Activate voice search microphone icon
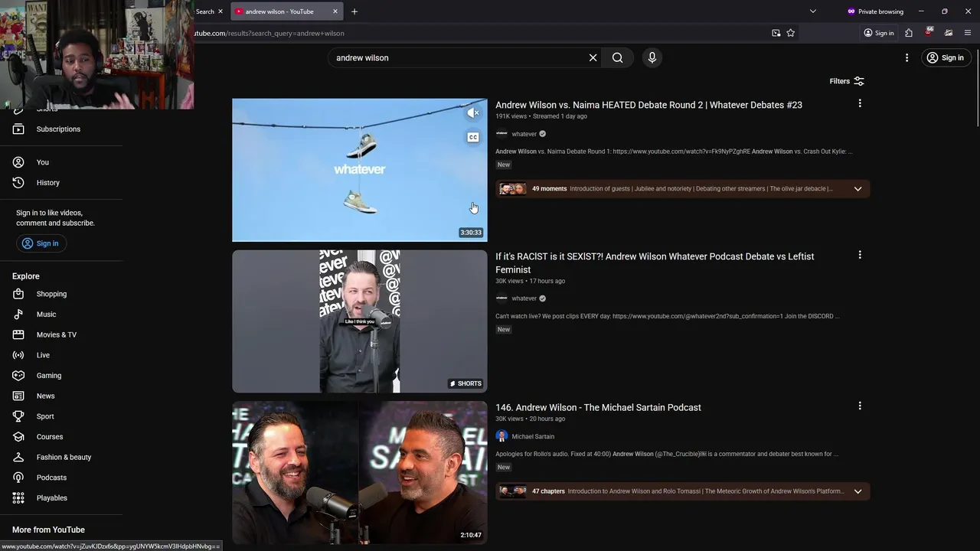This screenshot has height=551, width=980. [652, 57]
